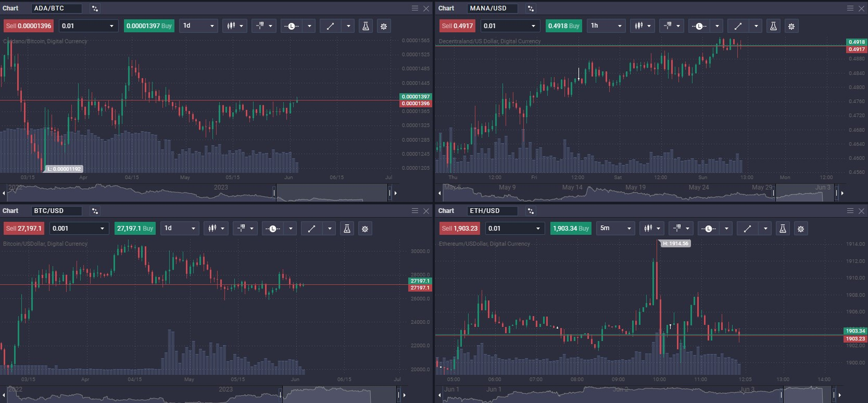Open indicators flask in MANA/USD chart
This screenshot has height=403, width=868.
pos(774,26)
